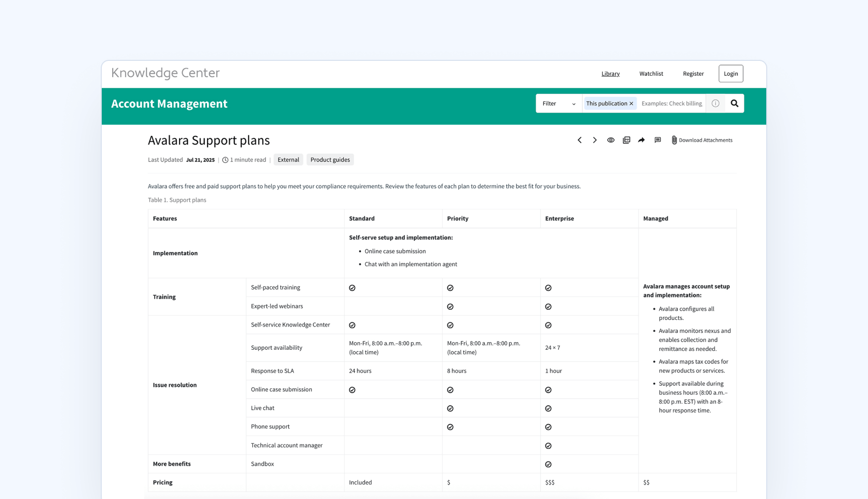Share the Avalara Support plans article

point(641,140)
